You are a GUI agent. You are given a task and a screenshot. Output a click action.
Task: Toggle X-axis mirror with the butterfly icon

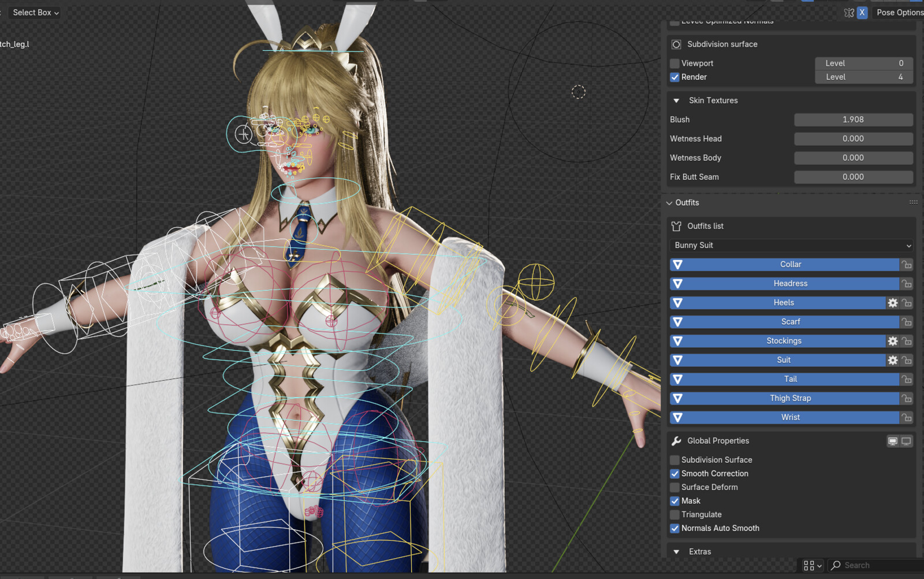(849, 12)
